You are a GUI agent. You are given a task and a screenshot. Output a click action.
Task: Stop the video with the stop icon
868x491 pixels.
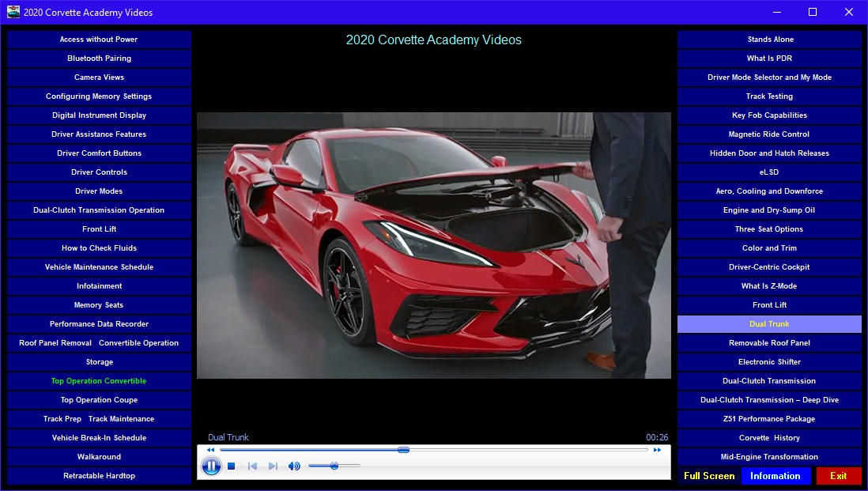point(232,466)
